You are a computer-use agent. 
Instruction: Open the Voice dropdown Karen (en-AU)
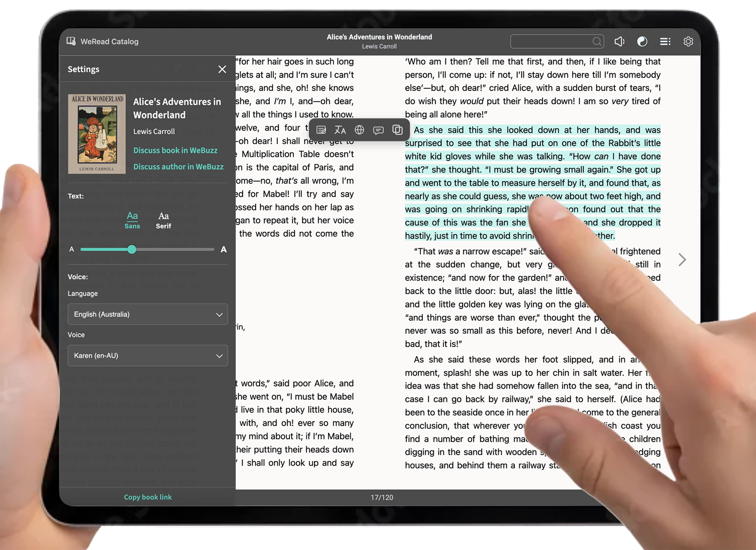click(148, 355)
